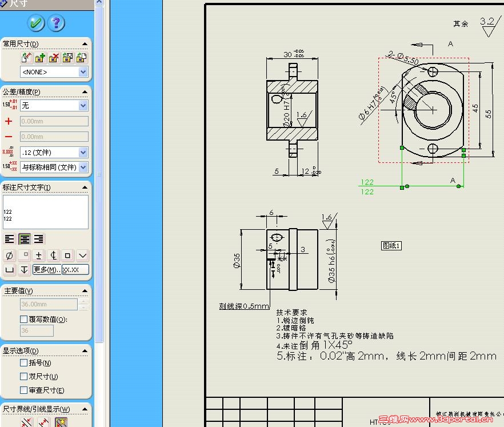Enable the 覆写数值(O) checkbox
This screenshot has width=504, height=427.
tap(23, 320)
